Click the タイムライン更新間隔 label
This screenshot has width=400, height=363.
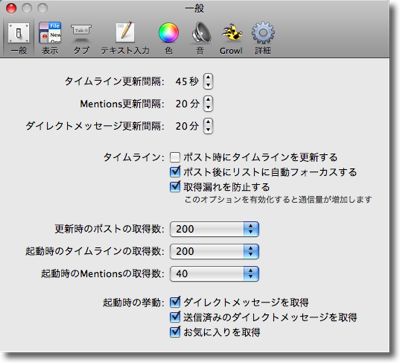click(x=114, y=81)
